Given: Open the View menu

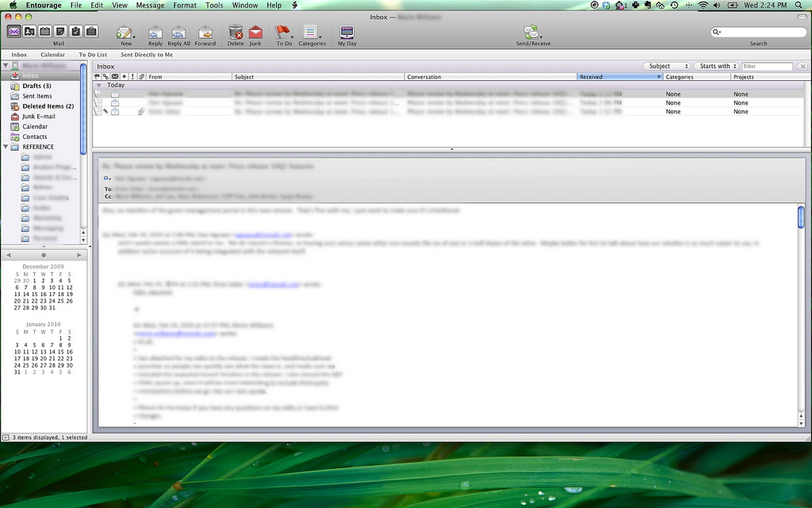Looking at the screenshot, I should 120,6.
